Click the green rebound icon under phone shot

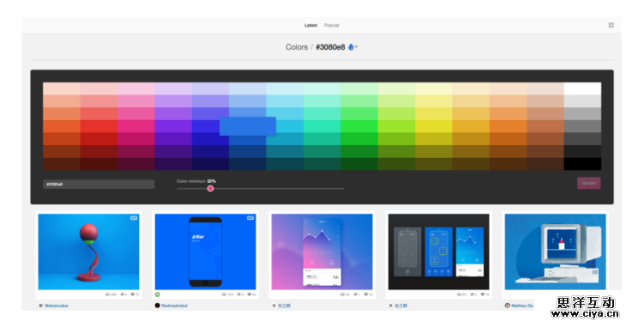[x=157, y=294]
